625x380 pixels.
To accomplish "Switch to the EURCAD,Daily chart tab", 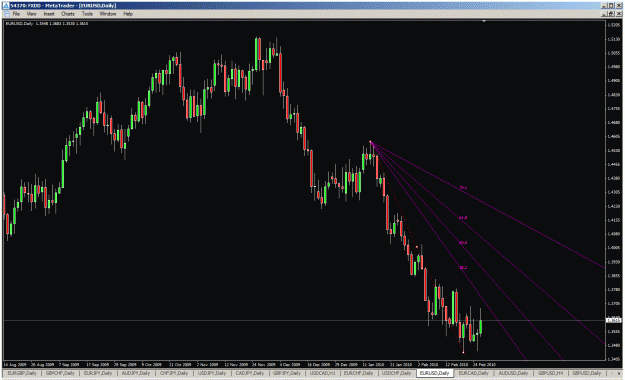I will tap(473, 373).
